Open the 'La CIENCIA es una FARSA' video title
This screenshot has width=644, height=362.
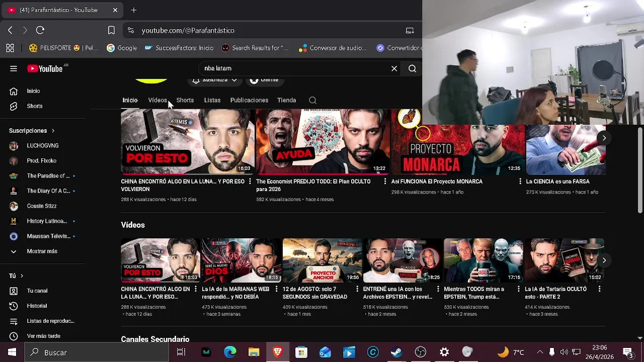pos(557,182)
